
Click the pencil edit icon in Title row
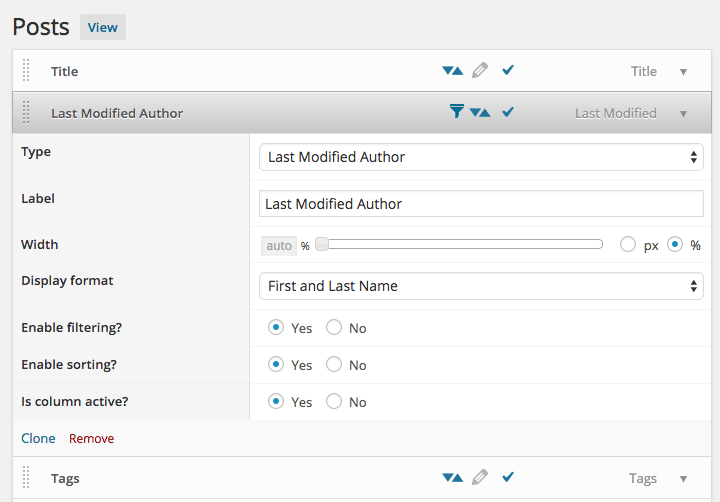(480, 71)
